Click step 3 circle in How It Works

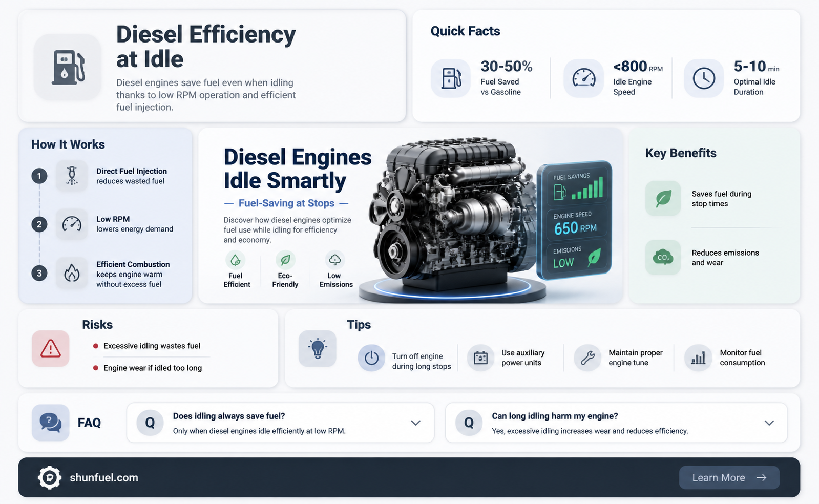[x=39, y=273]
